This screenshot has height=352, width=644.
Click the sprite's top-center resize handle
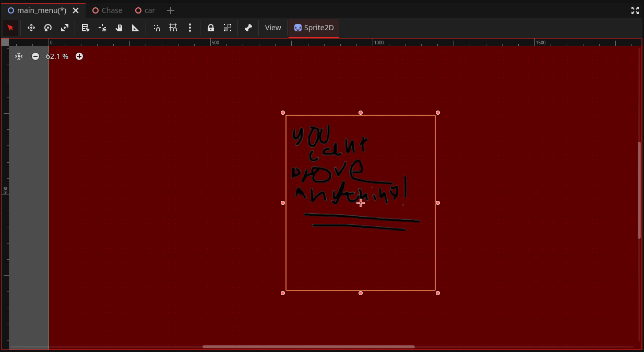[x=361, y=113]
